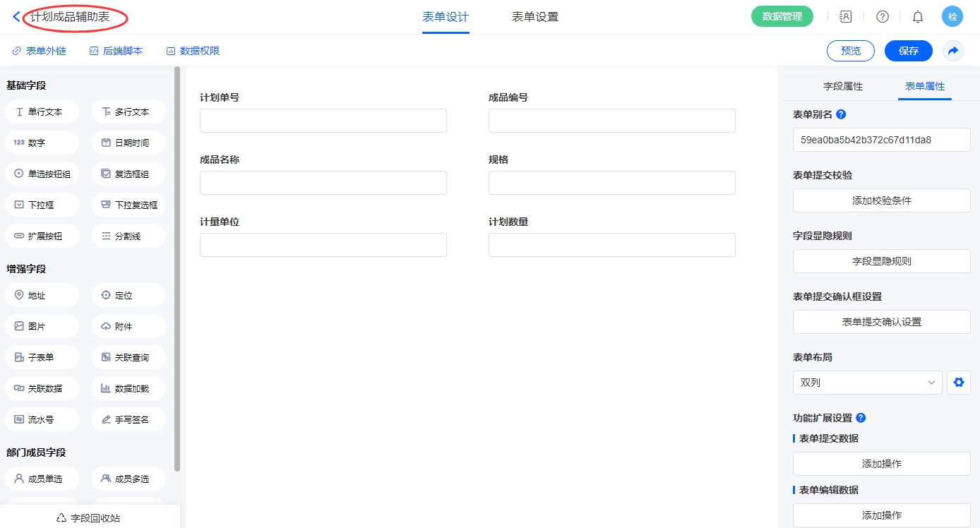Switch to the 字段属性 tab

(843, 86)
